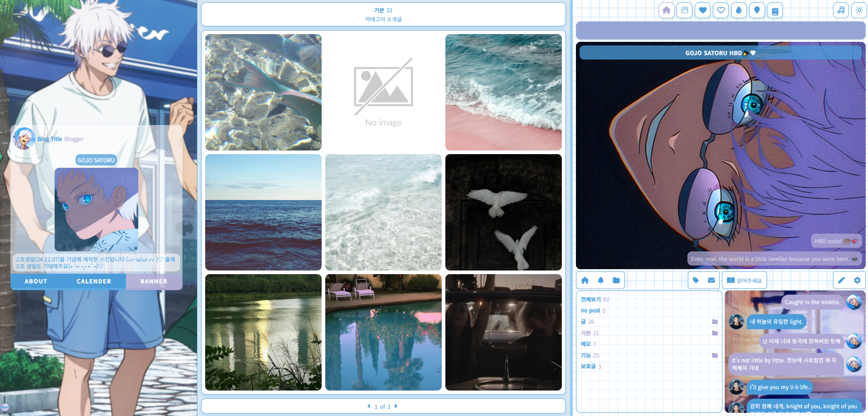
Task: Click the I'll give you my li-li-life. message
Action: pyautogui.click(x=780, y=387)
